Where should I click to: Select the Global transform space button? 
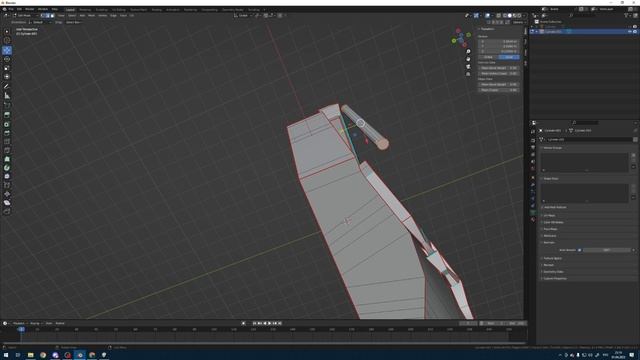[489, 57]
